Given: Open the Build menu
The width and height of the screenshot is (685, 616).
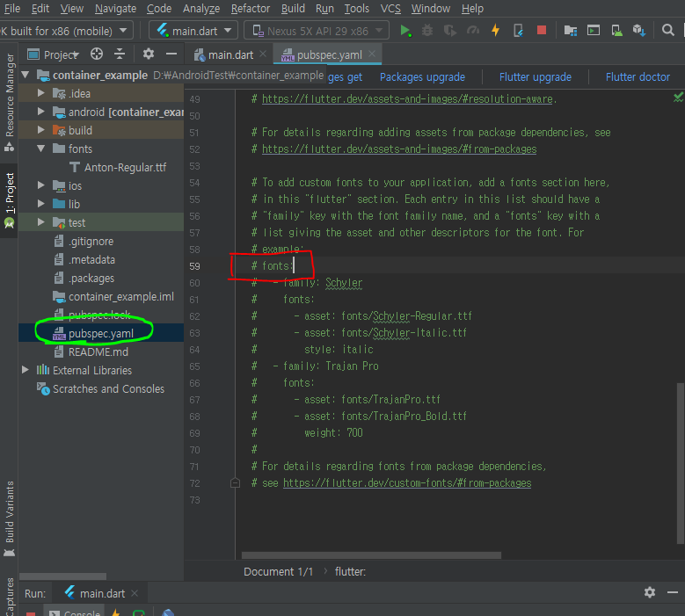Looking at the screenshot, I should [x=293, y=8].
